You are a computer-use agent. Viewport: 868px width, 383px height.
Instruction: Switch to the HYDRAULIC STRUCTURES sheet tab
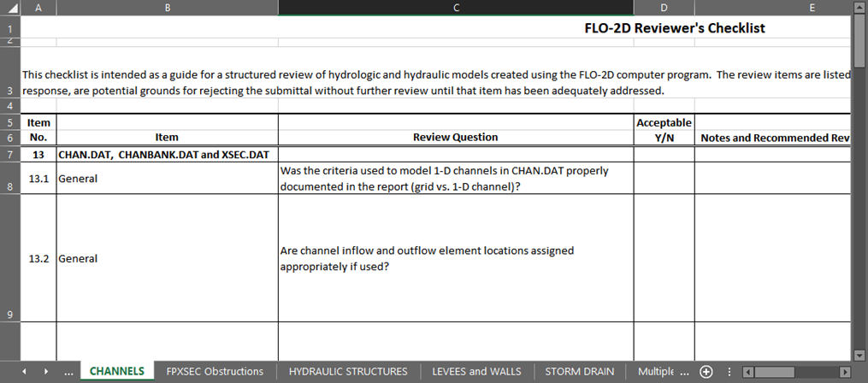[x=348, y=371]
